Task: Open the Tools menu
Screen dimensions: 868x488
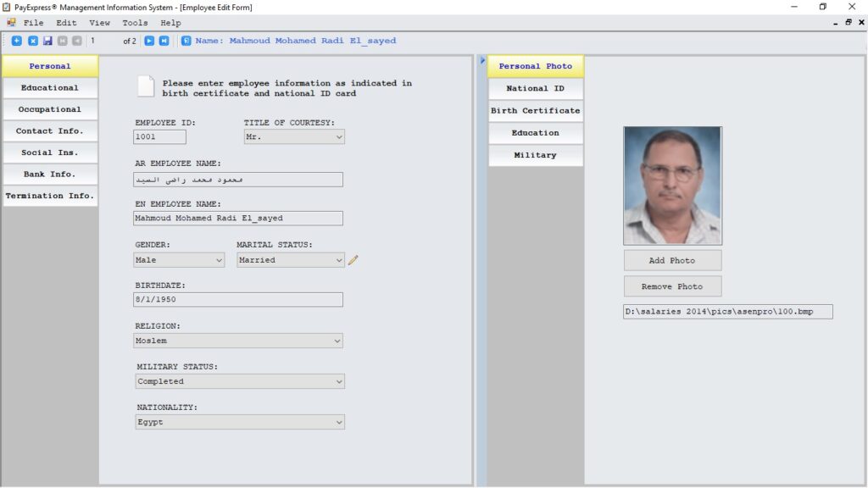Action: point(135,23)
